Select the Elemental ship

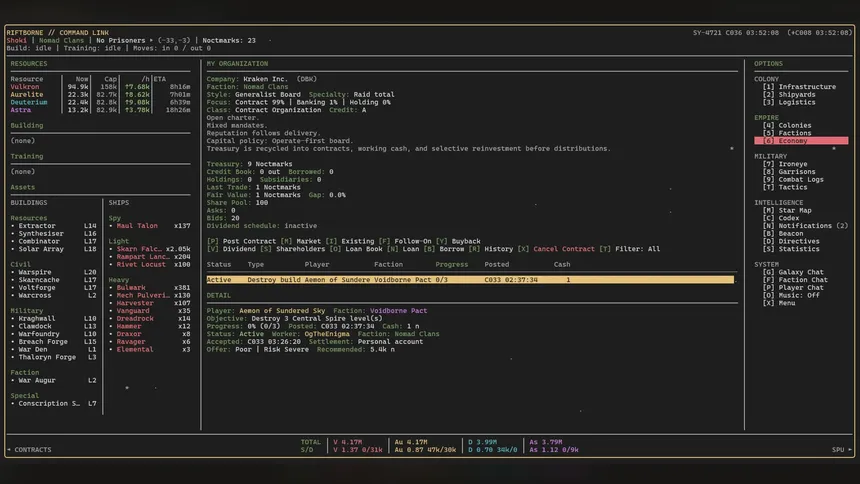(150, 349)
